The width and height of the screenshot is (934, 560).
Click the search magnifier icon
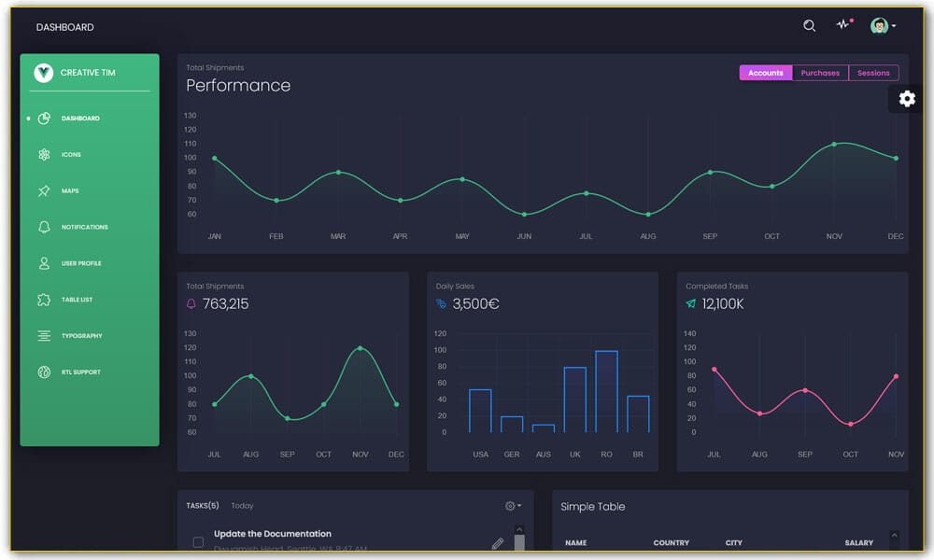809,25
